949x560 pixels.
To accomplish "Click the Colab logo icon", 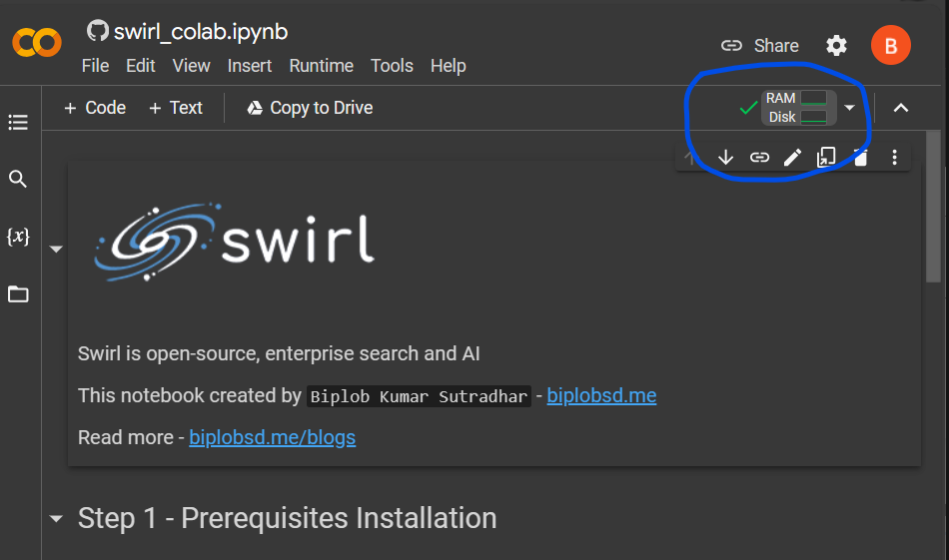I will (37, 43).
